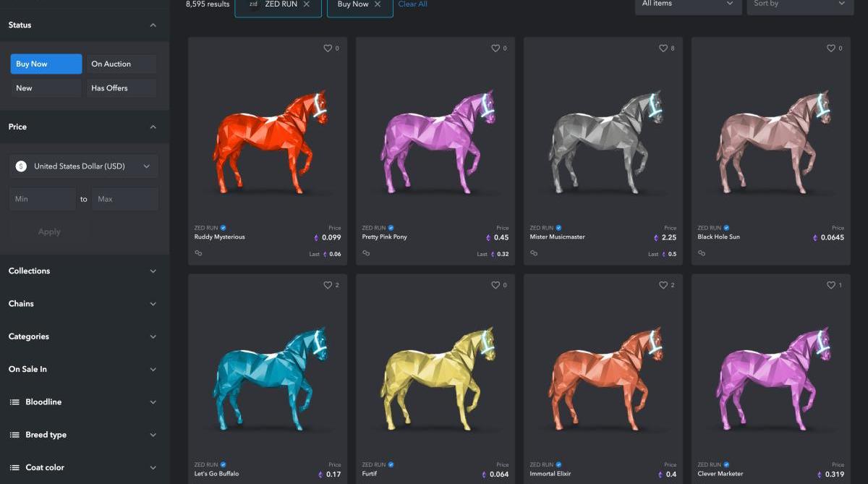Expand the Coat color filter section
868x484 pixels.
click(85, 467)
